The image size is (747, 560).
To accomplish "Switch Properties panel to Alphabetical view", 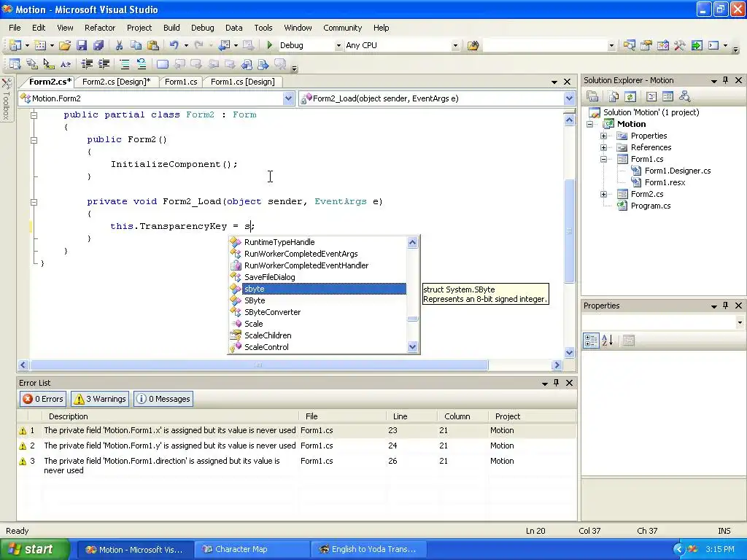I will coord(608,341).
